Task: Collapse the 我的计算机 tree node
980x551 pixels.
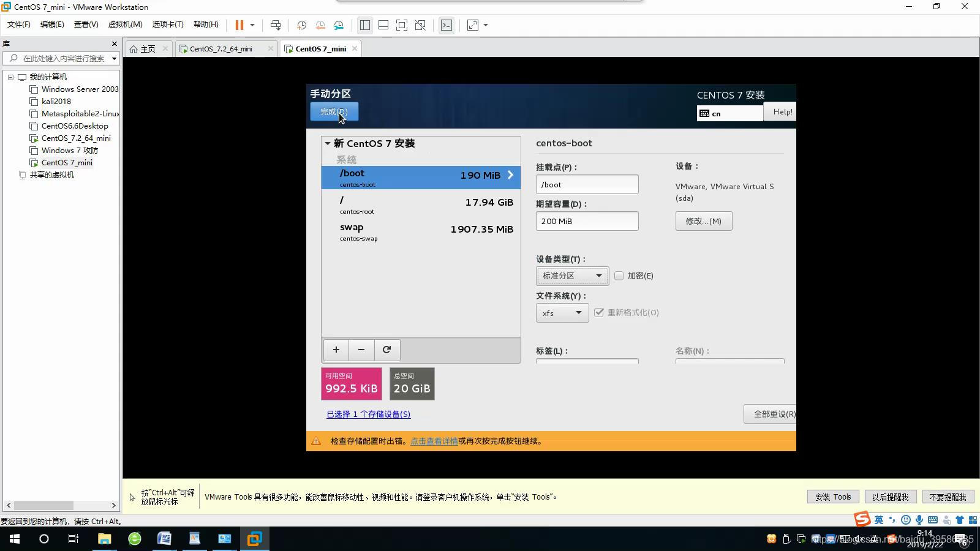Action: click(10, 77)
